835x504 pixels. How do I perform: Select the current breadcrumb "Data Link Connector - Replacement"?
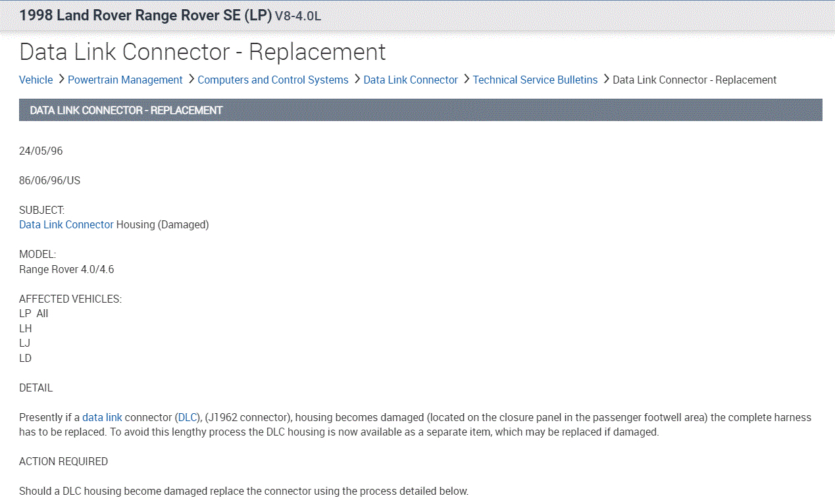(694, 80)
